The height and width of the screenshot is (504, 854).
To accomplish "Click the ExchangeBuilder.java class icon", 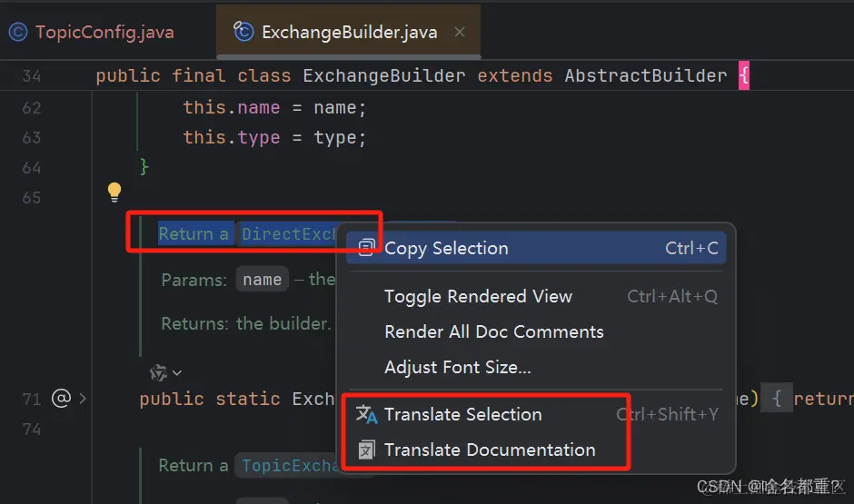I will [x=243, y=32].
